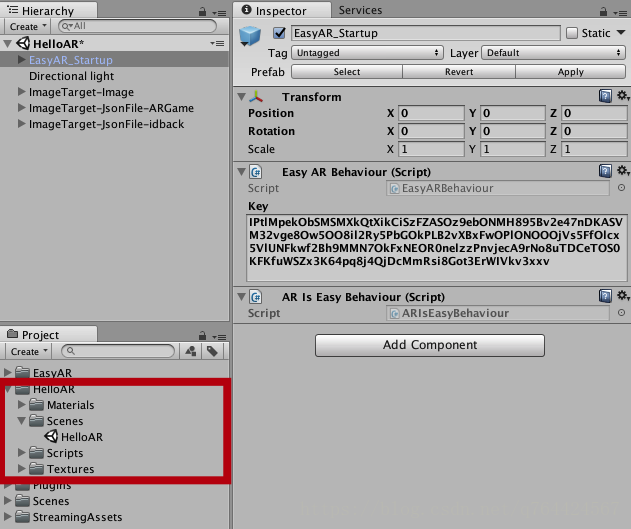Open the Easy AR Behaviour gear menu

[x=623, y=171]
